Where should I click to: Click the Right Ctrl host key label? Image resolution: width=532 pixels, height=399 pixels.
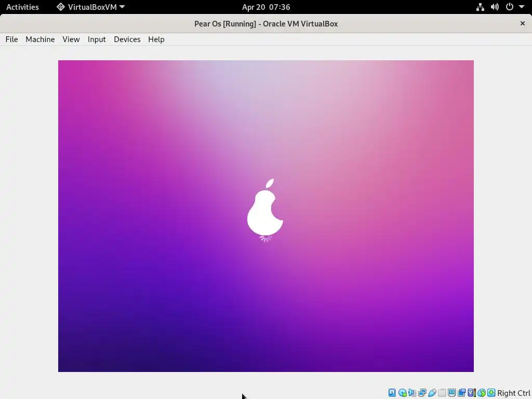click(x=514, y=393)
